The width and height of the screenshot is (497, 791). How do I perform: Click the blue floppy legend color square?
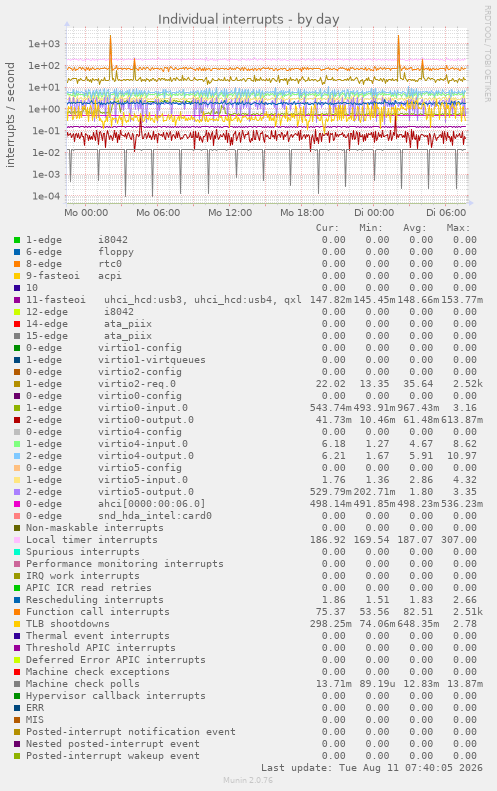(17, 252)
